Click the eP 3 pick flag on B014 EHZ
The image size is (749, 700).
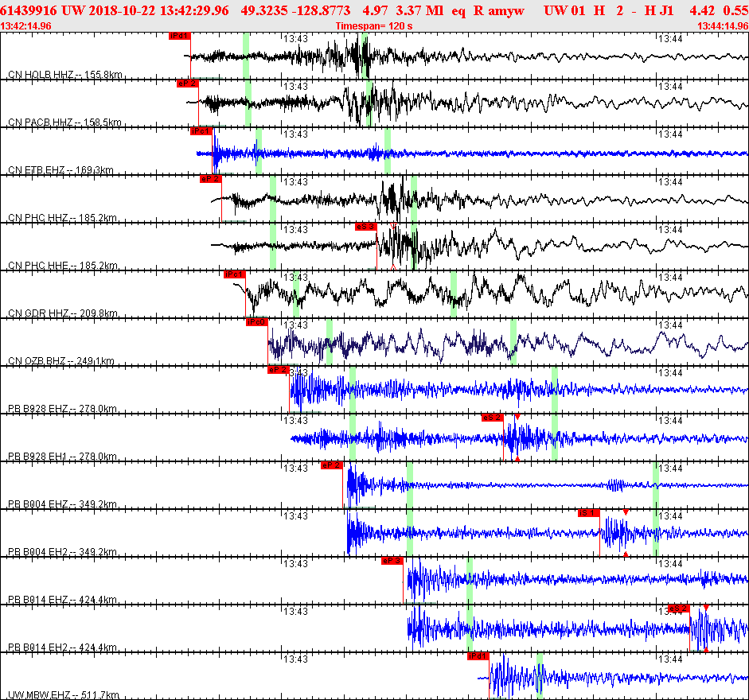pos(392,561)
